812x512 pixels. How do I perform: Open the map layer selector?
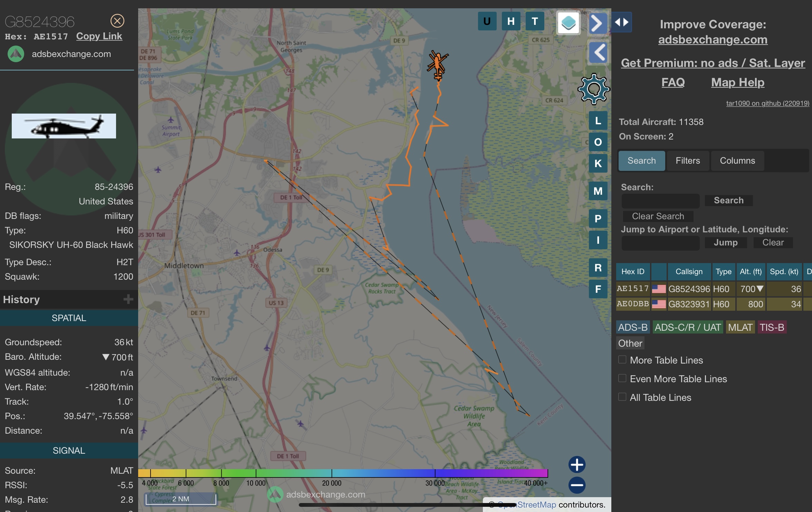[568, 23]
